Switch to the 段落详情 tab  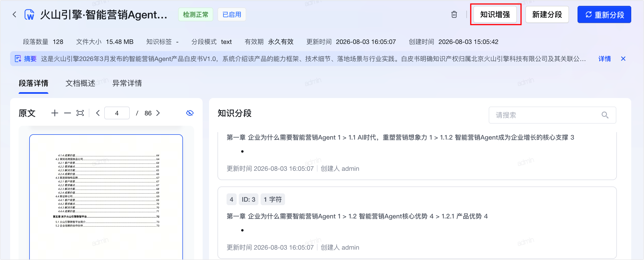coord(34,83)
